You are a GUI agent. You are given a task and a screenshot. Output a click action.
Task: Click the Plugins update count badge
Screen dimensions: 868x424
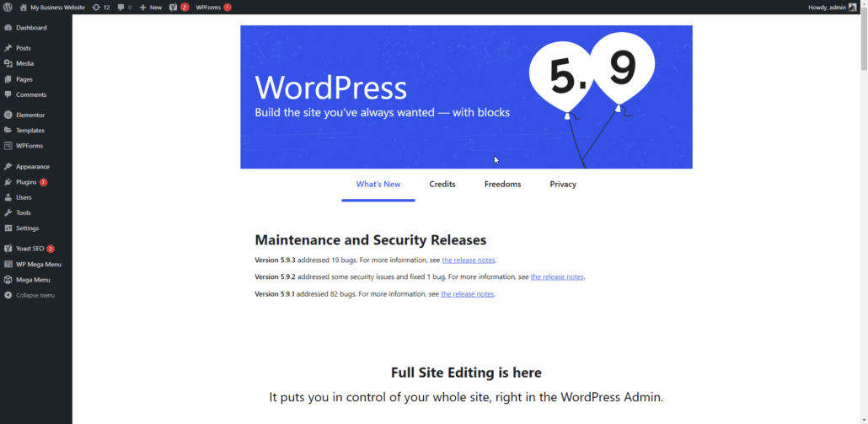(43, 182)
